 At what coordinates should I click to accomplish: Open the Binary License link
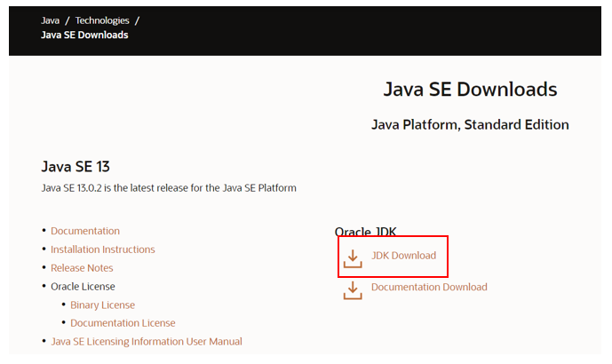[x=103, y=305]
